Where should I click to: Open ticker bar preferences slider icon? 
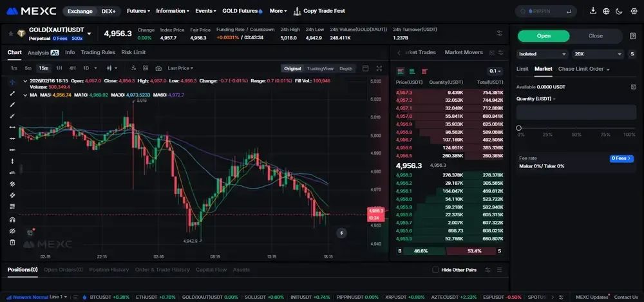pos(500,33)
